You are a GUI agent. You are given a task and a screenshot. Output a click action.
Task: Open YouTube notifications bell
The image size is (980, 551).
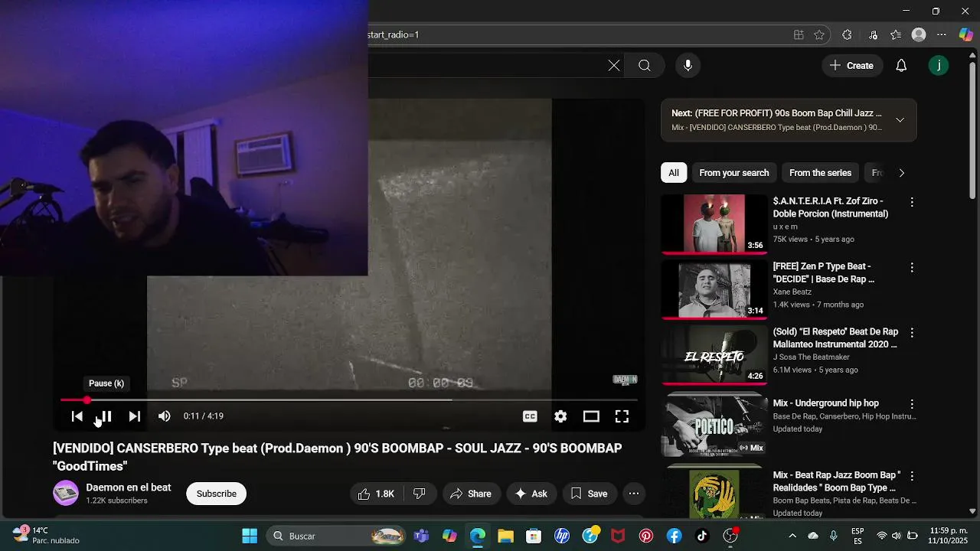point(901,66)
